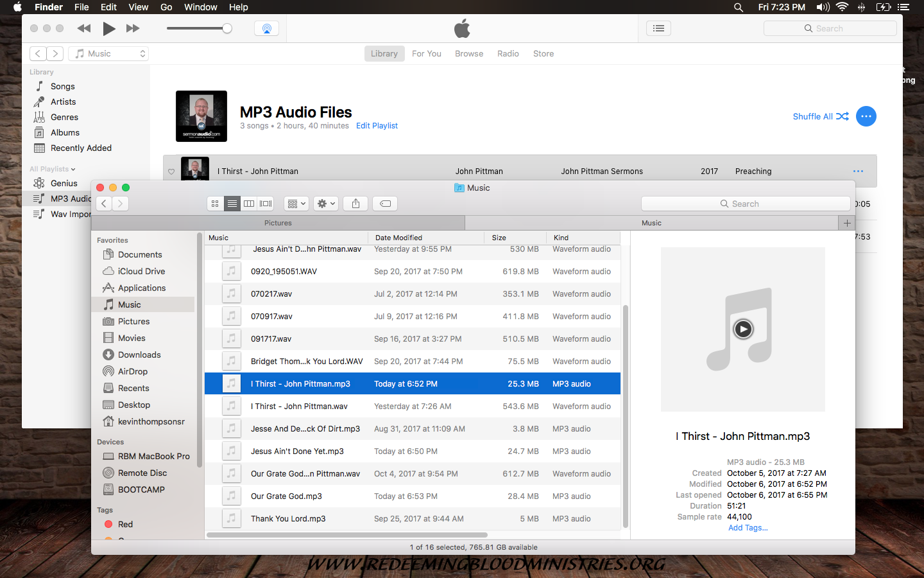Select the Remote Disc device
Viewport: 924px width, 578px height.
(142, 473)
